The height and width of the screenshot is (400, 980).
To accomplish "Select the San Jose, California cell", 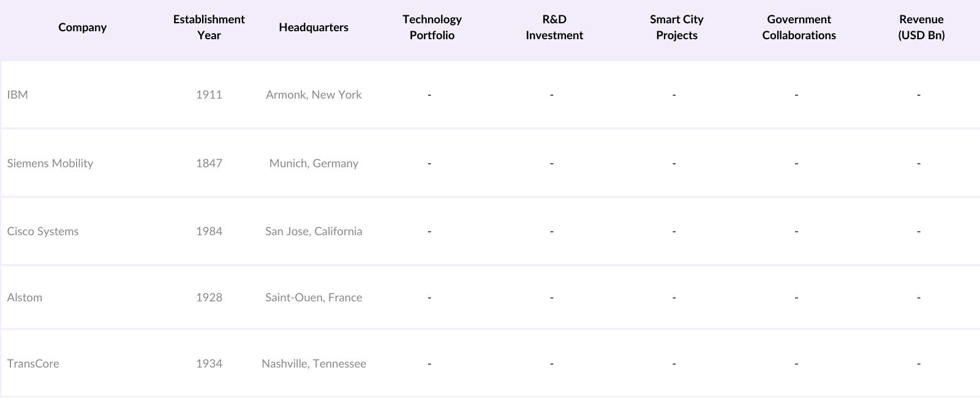I will tap(314, 232).
